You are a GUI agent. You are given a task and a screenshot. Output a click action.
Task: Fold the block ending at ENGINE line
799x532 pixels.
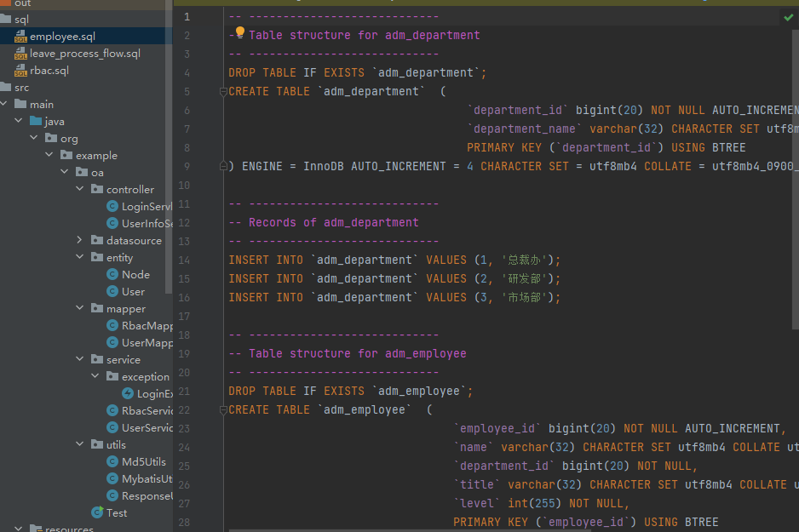[225, 166]
